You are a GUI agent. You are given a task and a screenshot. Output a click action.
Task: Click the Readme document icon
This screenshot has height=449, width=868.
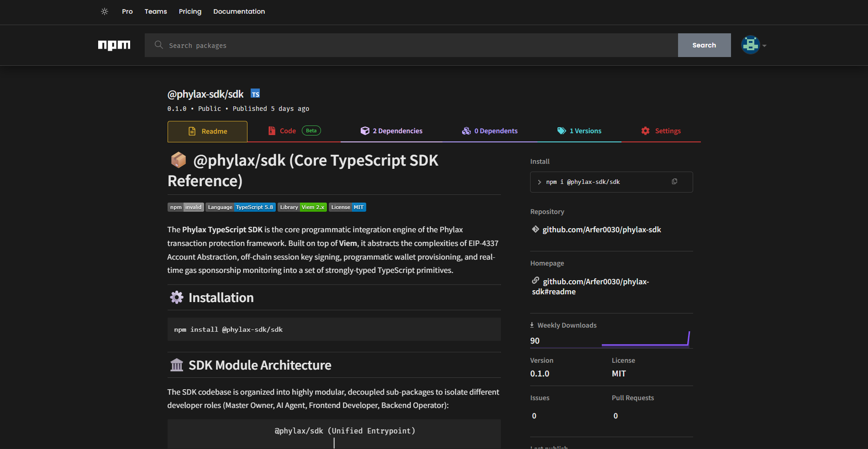(192, 131)
